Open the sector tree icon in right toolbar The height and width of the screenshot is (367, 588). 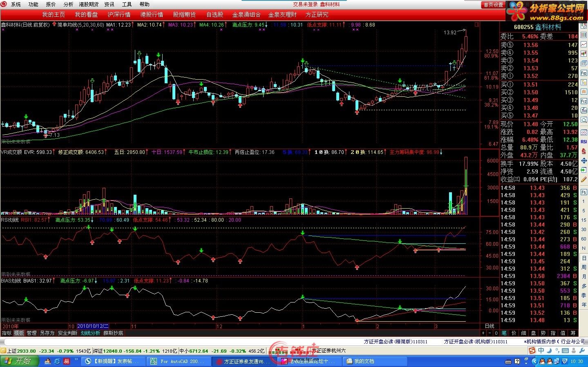[x=584, y=82]
